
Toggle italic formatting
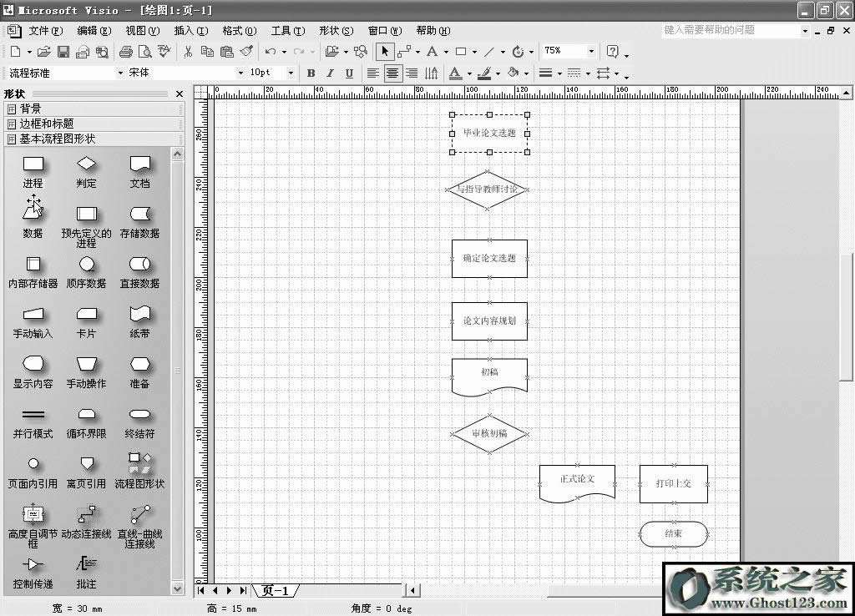(329, 73)
